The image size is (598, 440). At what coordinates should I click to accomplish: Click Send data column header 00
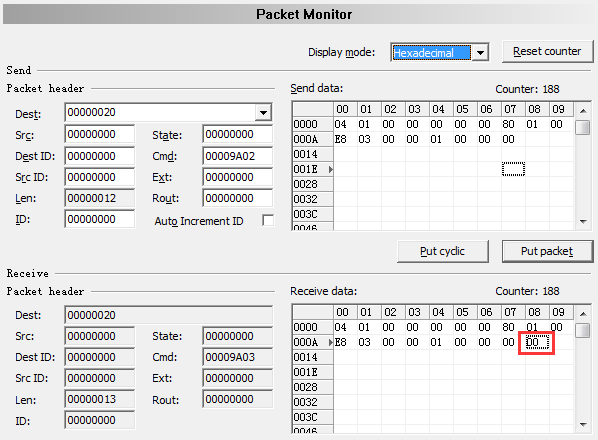(x=346, y=109)
